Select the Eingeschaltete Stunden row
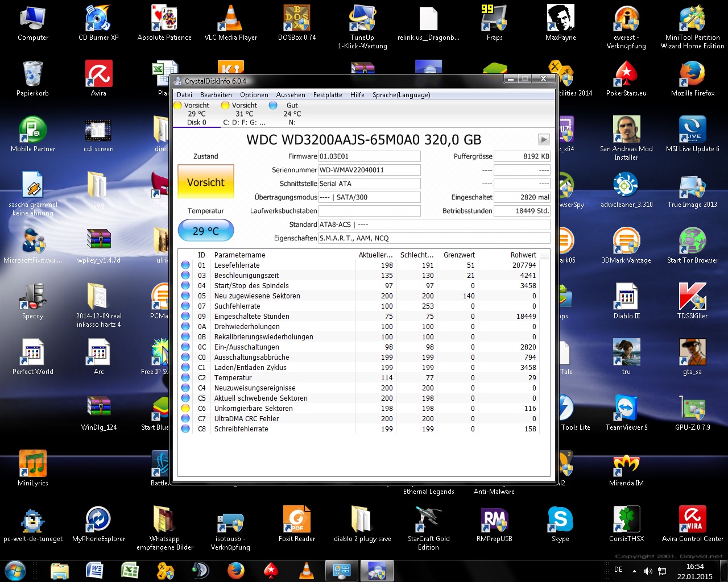 coord(358,317)
